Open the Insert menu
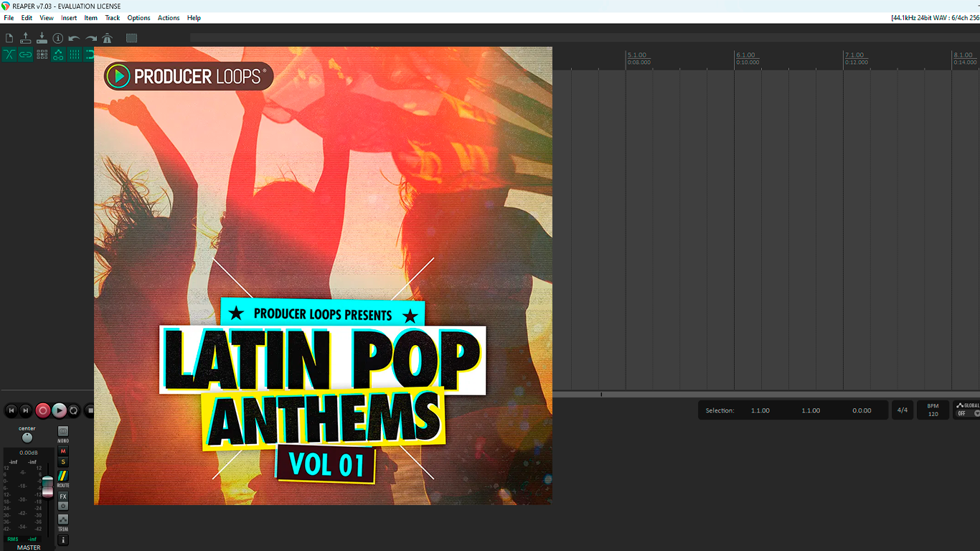This screenshot has width=980, height=551. [69, 18]
